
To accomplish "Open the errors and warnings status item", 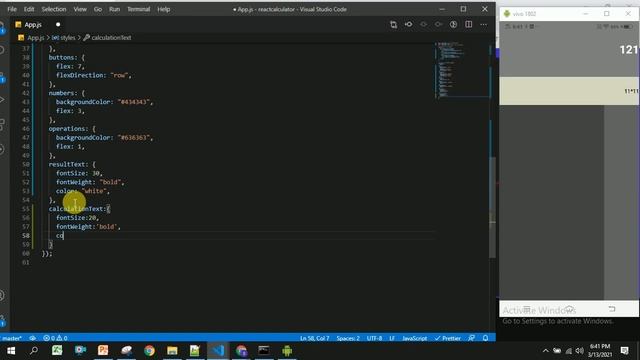I will [55, 338].
